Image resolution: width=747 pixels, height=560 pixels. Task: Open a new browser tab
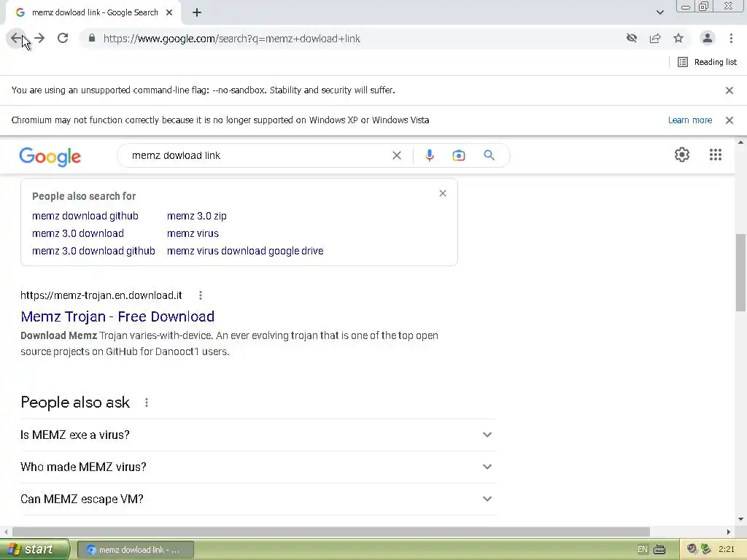(197, 12)
